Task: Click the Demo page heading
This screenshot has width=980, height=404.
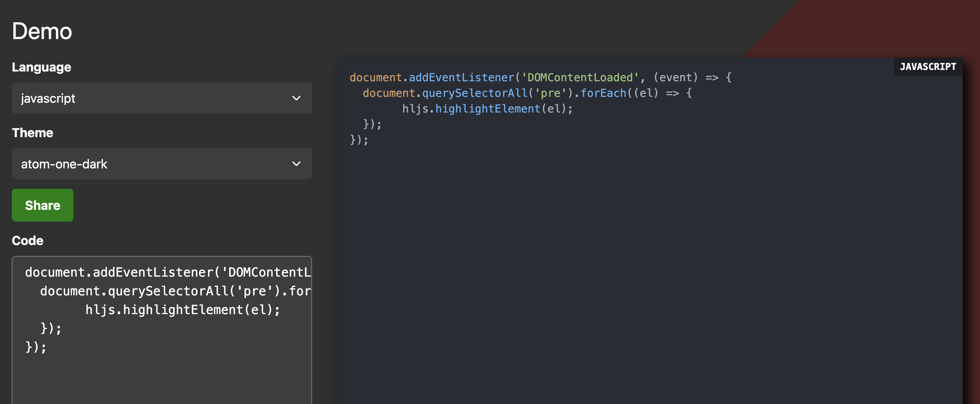Action: click(x=42, y=31)
